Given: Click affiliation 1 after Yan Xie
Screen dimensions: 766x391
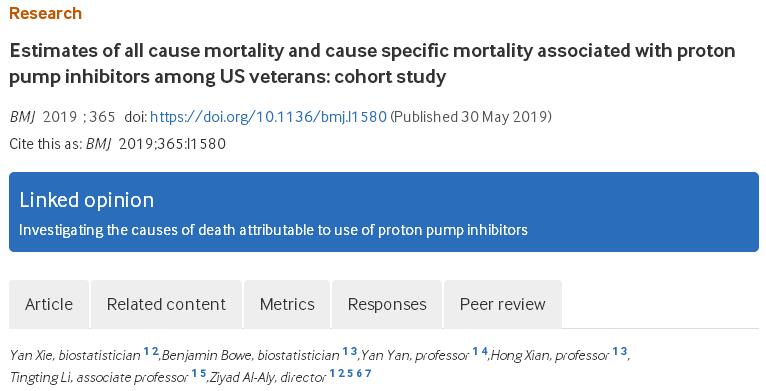Looking at the screenshot, I should (146, 351).
